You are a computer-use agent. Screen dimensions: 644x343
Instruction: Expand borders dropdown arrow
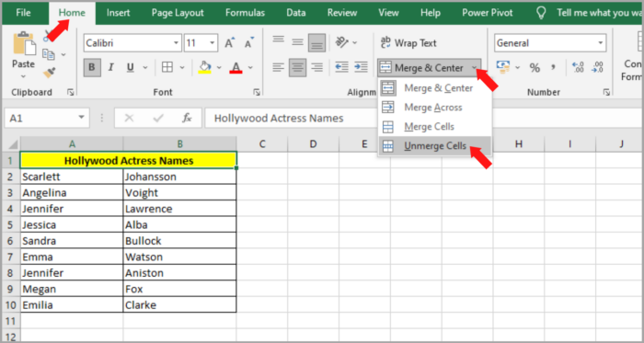[182, 67]
